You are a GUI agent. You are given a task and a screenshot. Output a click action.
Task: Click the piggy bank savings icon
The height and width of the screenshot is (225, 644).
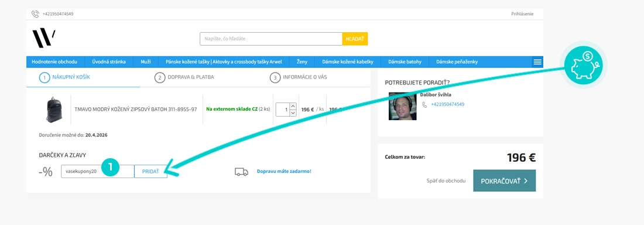583,65
